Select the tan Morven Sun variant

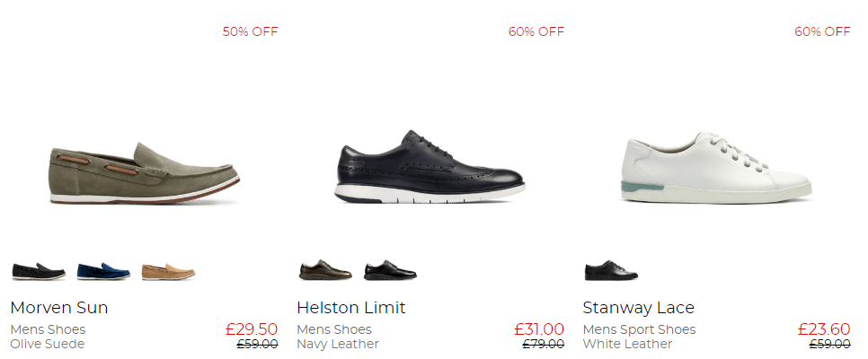click(x=168, y=271)
